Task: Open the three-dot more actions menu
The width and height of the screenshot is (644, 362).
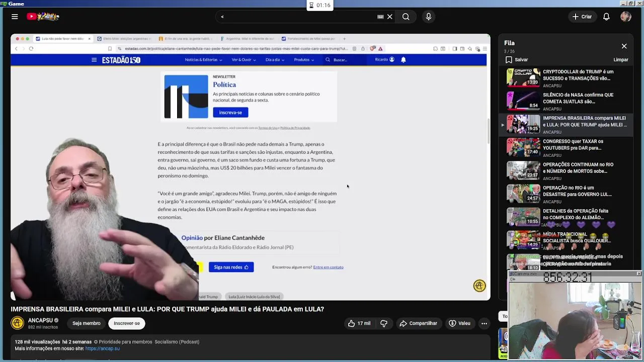Action: (484, 323)
